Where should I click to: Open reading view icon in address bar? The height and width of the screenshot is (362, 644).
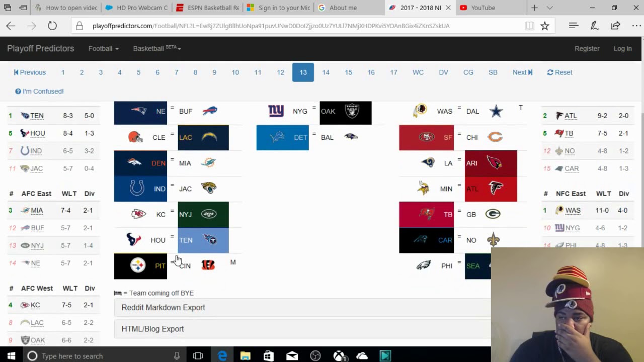pyautogui.click(x=529, y=26)
